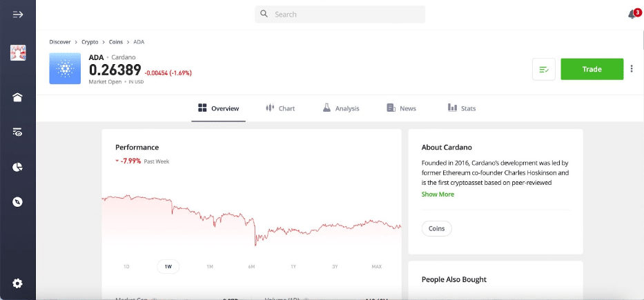The height and width of the screenshot is (300, 644).
Task: Select the MAX performance range
Action: coord(377,267)
